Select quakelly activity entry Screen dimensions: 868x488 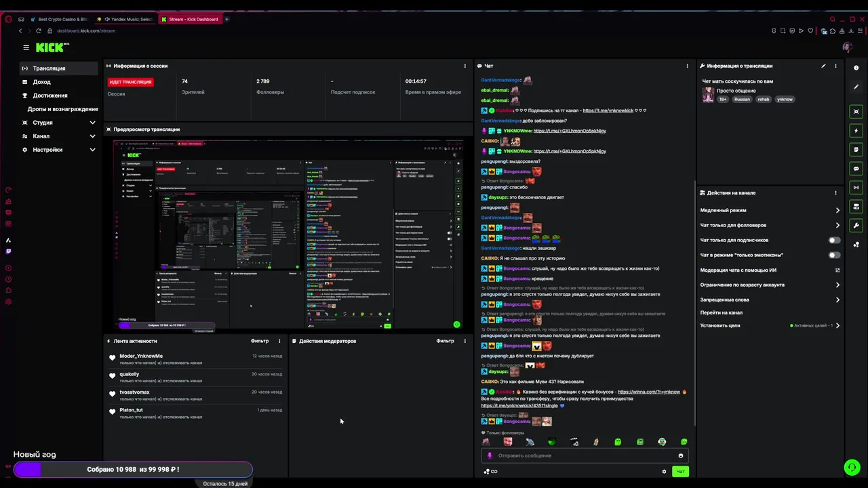point(195,377)
